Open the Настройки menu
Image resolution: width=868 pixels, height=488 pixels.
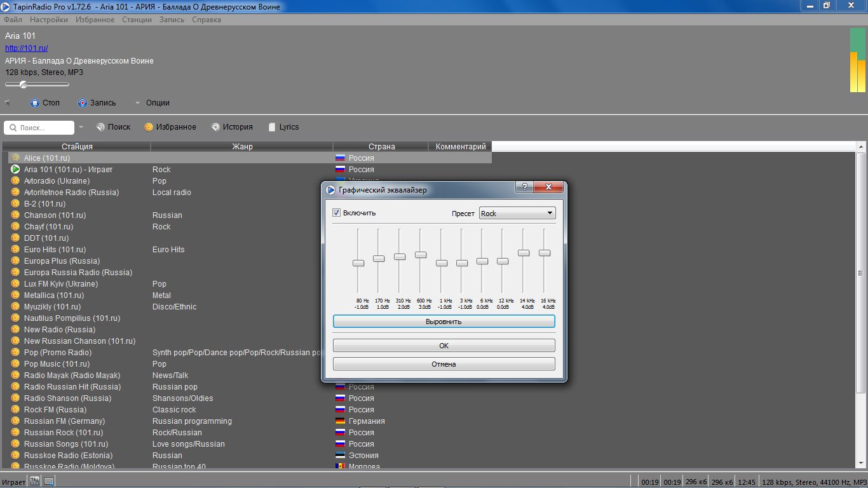coord(49,20)
